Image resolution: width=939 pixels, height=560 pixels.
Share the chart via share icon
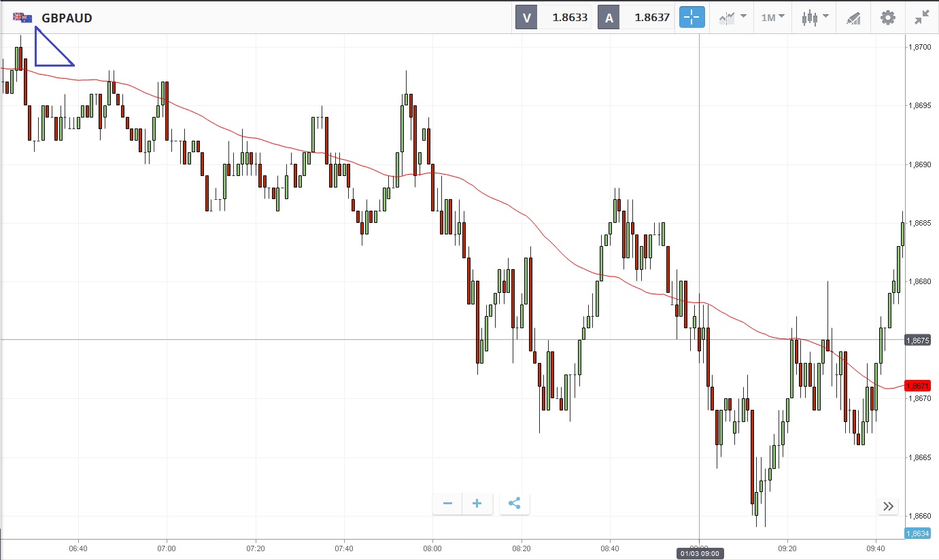[514, 504]
